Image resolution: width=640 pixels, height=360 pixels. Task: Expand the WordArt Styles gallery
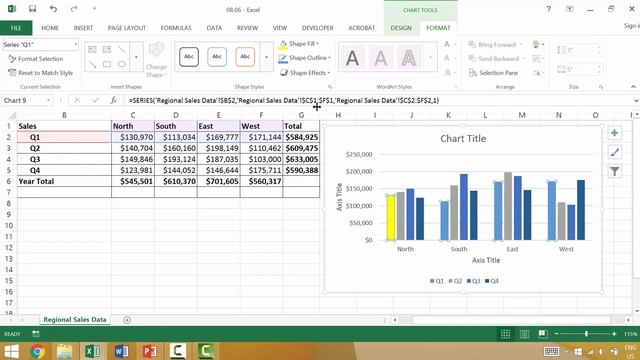430,57
